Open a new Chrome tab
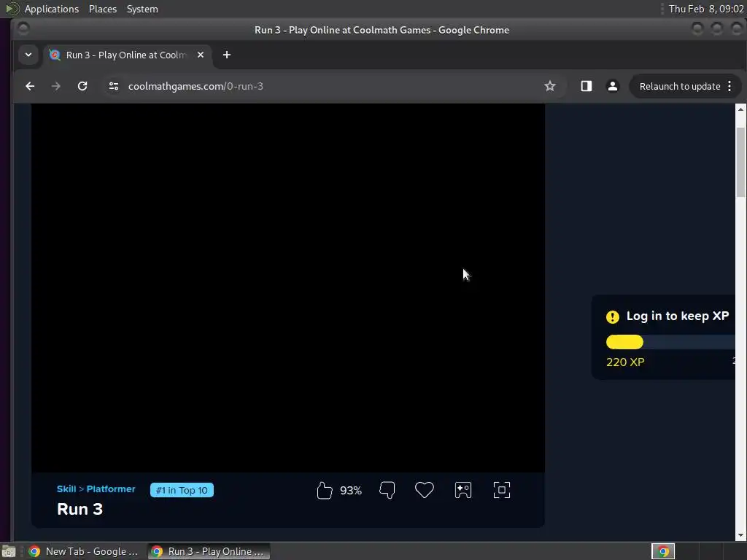This screenshot has height=560, width=747. tap(227, 55)
